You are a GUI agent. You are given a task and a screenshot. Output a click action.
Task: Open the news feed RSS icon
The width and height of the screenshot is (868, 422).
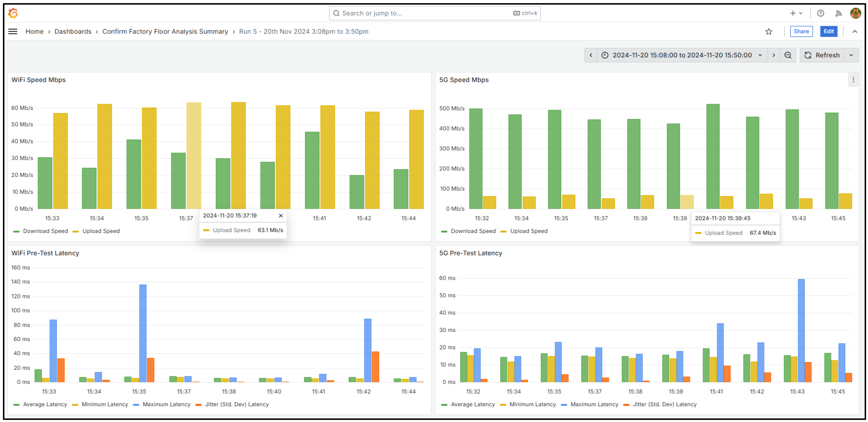[x=838, y=13]
